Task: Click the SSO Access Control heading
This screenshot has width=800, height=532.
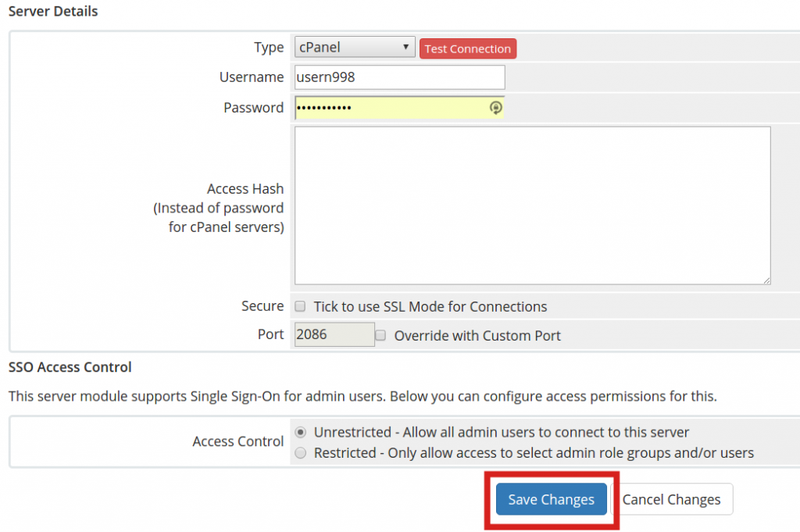Action: click(70, 367)
